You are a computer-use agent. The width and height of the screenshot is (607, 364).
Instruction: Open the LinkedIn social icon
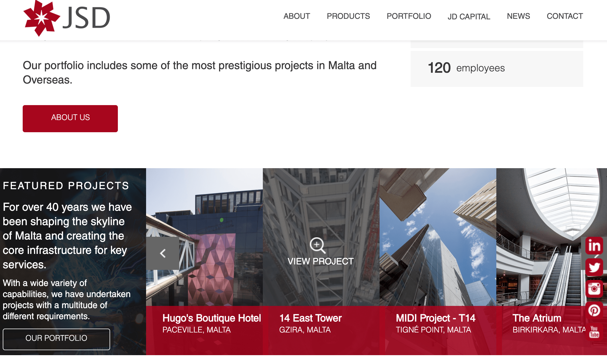point(594,246)
